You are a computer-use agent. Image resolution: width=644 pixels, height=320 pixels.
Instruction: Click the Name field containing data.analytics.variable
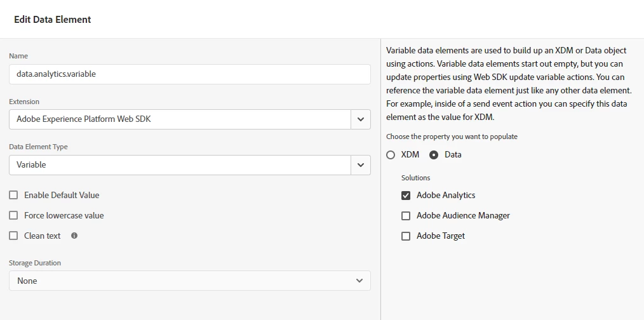click(x=189, y=74)
